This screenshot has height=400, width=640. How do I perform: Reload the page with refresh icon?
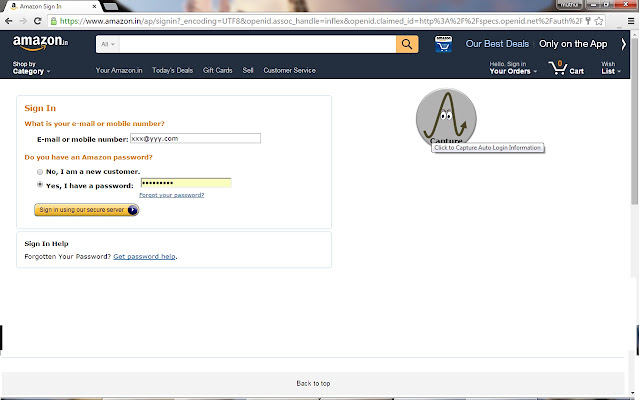[x=38, y=21]
